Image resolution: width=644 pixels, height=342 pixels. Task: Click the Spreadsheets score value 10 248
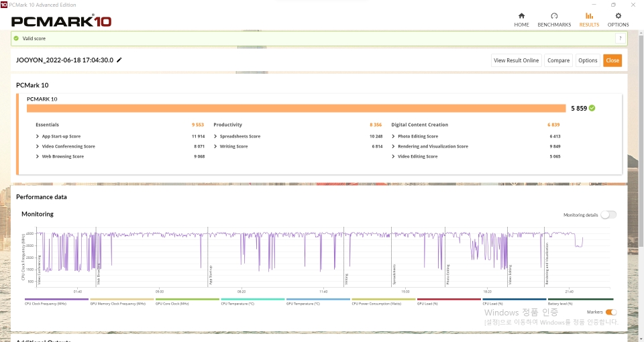376,136
